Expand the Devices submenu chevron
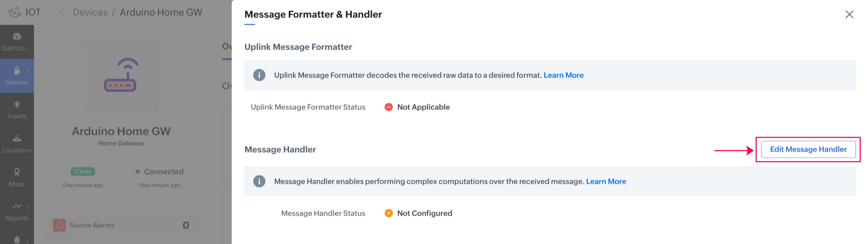 (x=28, y=71)
